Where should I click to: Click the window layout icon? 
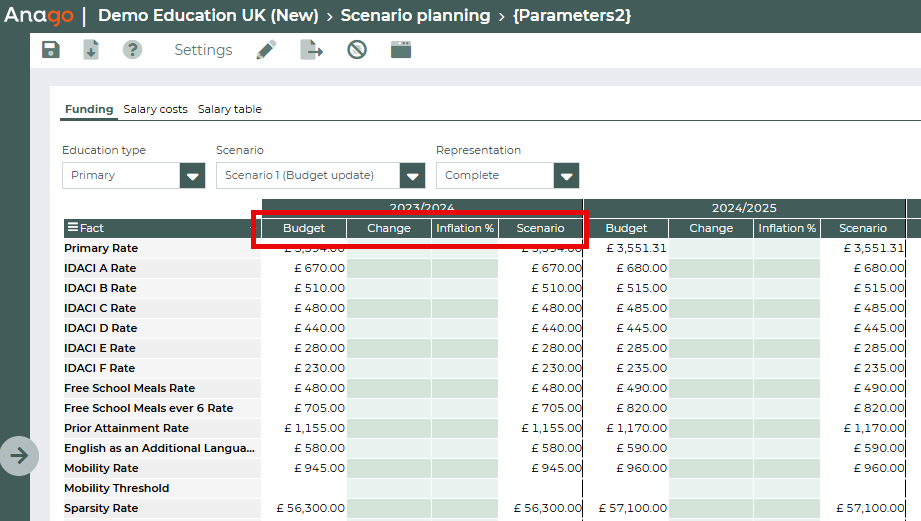coord(401,50)
